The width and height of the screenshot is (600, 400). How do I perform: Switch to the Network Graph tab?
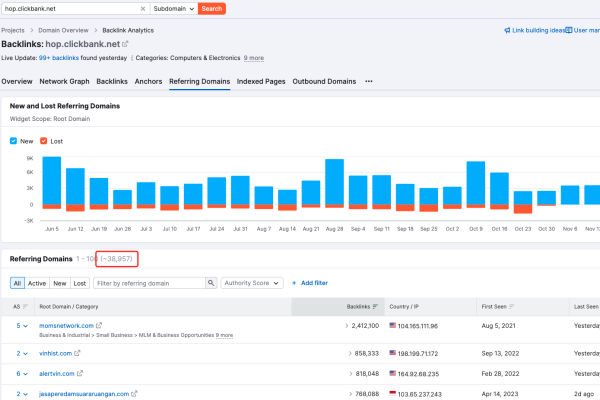click(x=64, y=81)
